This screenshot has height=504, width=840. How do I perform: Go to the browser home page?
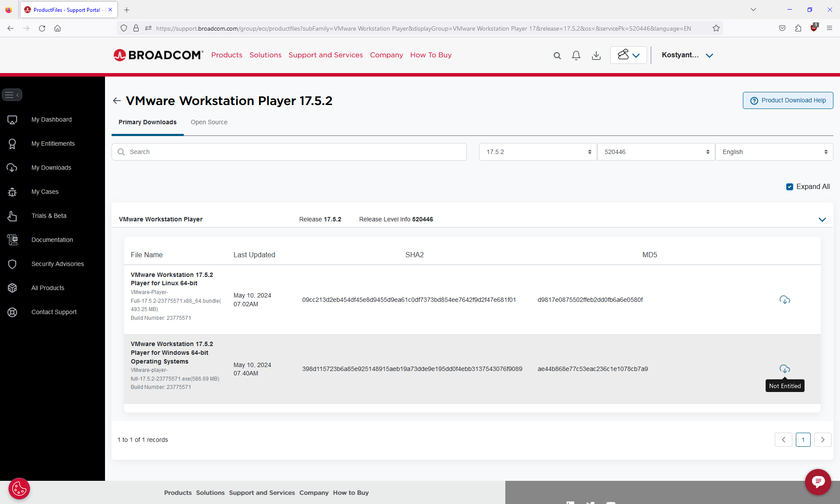coord(57,28)
